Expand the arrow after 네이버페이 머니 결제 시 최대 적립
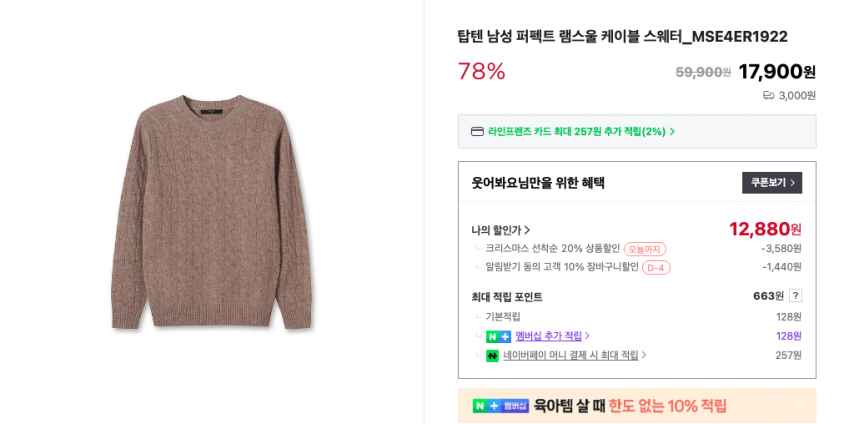Screen dimensions: 849x424 point(643,355)
